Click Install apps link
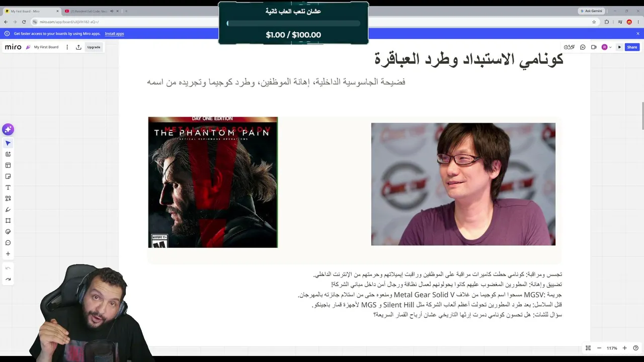644x362 pixels. pos(114,34)
